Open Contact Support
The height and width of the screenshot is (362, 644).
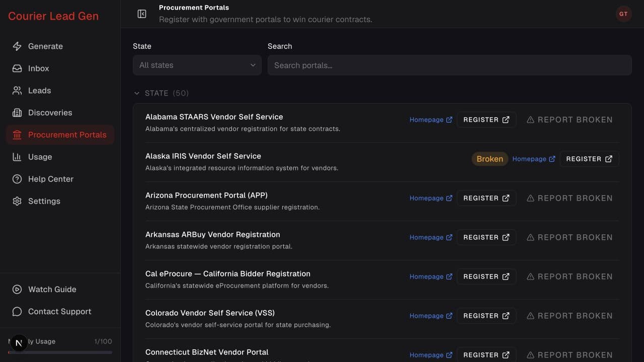(60, 312)
